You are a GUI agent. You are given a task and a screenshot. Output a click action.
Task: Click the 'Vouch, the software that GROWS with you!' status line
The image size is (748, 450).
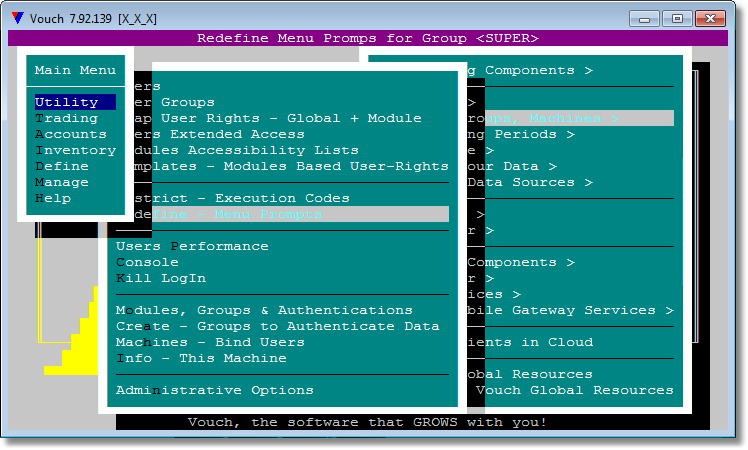tap(367, 422)
